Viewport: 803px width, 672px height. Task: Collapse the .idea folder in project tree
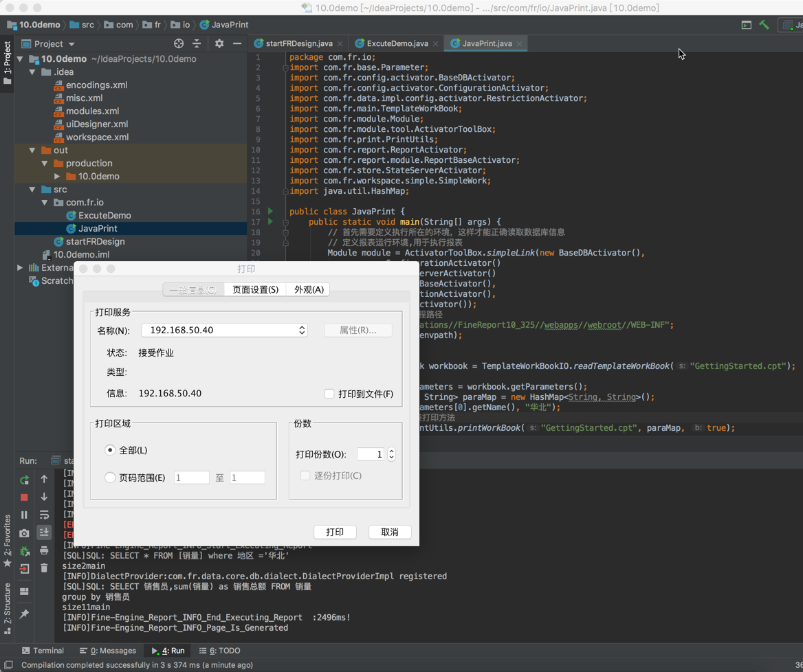(32, 72)
